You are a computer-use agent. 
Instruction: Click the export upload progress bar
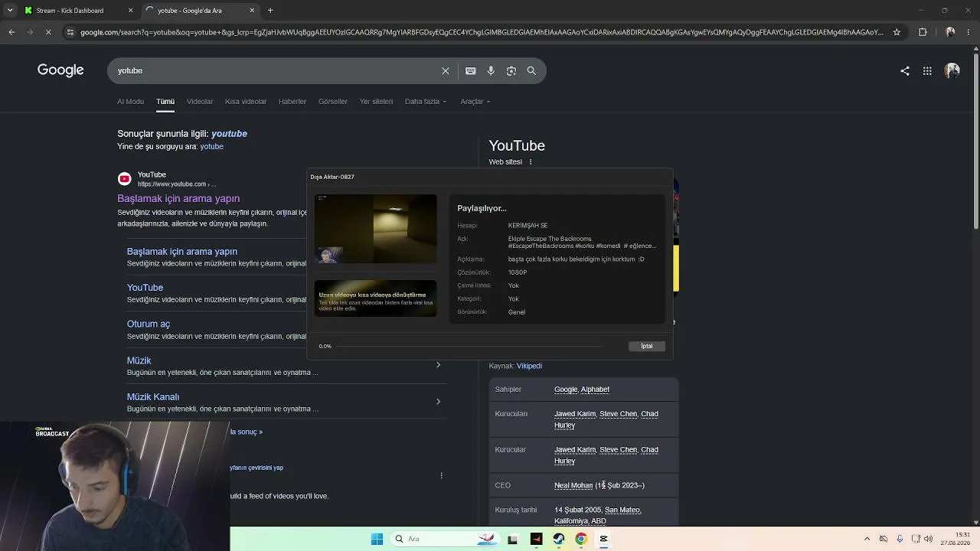tap(470, 347)
